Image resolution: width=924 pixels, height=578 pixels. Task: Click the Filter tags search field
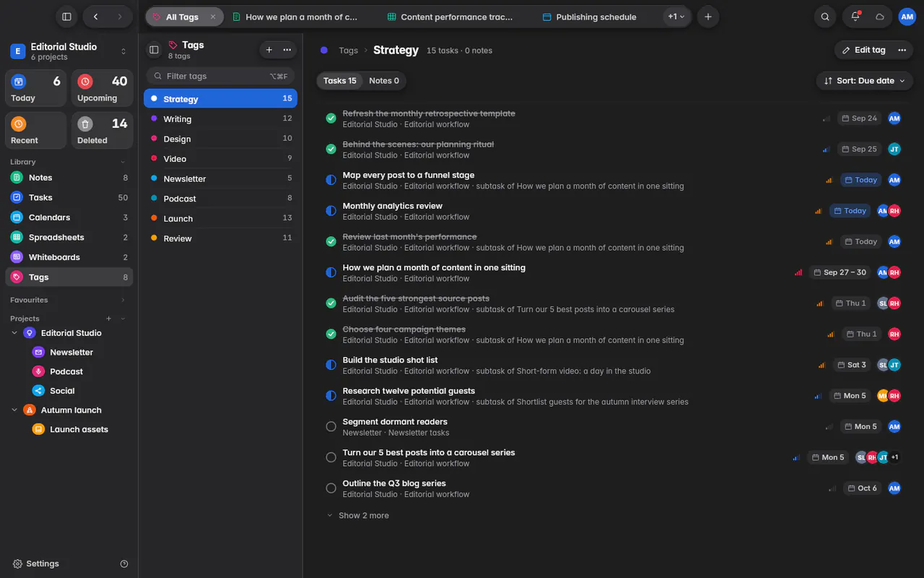pyautogui.click(x=222, y=76)
